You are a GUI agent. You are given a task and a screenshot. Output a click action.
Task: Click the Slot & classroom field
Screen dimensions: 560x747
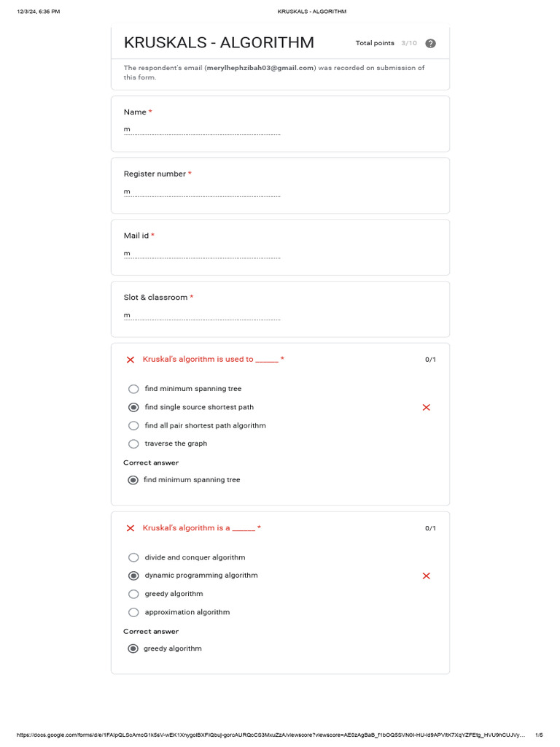click(x=202, y=315)
